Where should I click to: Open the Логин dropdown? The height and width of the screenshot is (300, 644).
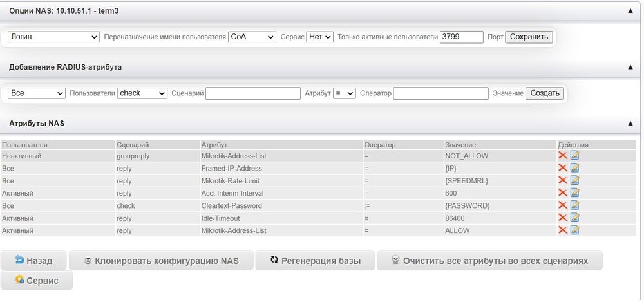pos(53,37)
